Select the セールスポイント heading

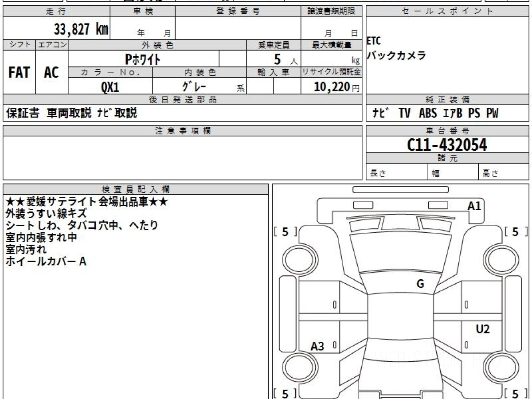(448, 12)
